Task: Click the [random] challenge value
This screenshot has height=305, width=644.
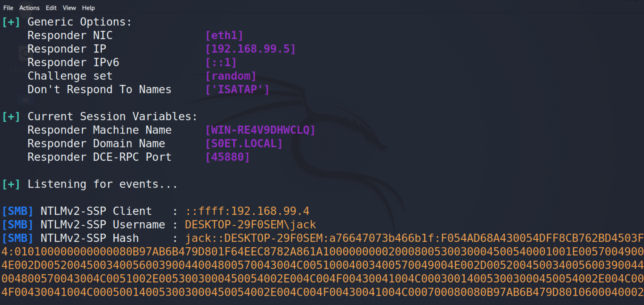Action: 231,76
